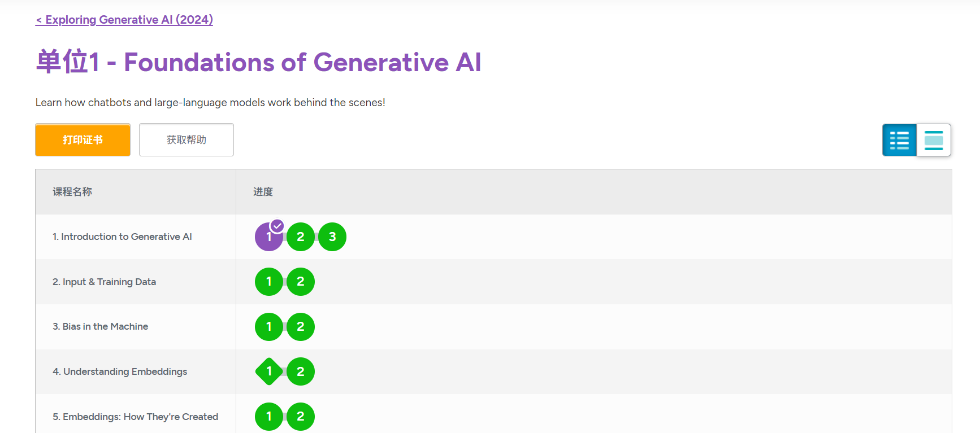Open level 1 bubble of Introduction to Generative AI
The image size is (980, 433).
click(x=269, y=237)
